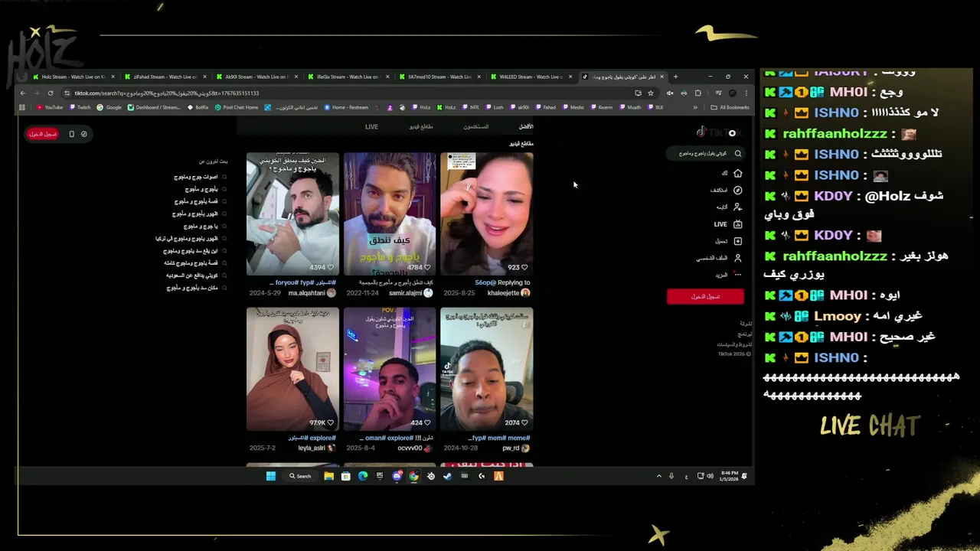Open the YouTube bookmark
Viewport: 980px width, 551px height.
tap(50, 107)
